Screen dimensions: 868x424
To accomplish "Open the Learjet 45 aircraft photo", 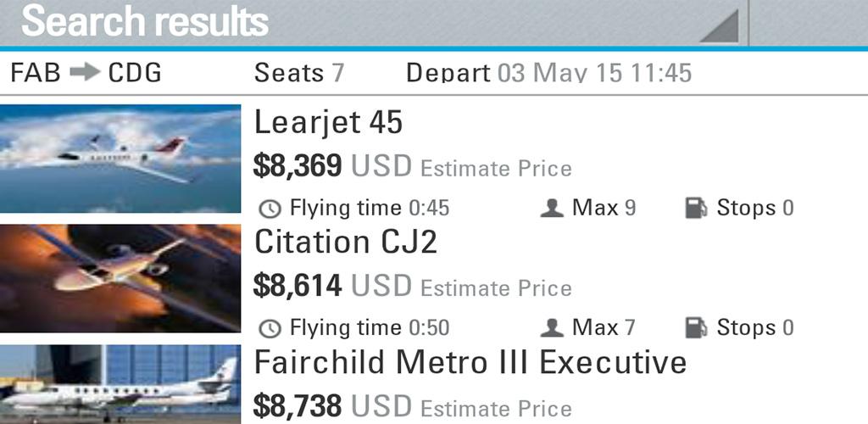I will point(120,159).
